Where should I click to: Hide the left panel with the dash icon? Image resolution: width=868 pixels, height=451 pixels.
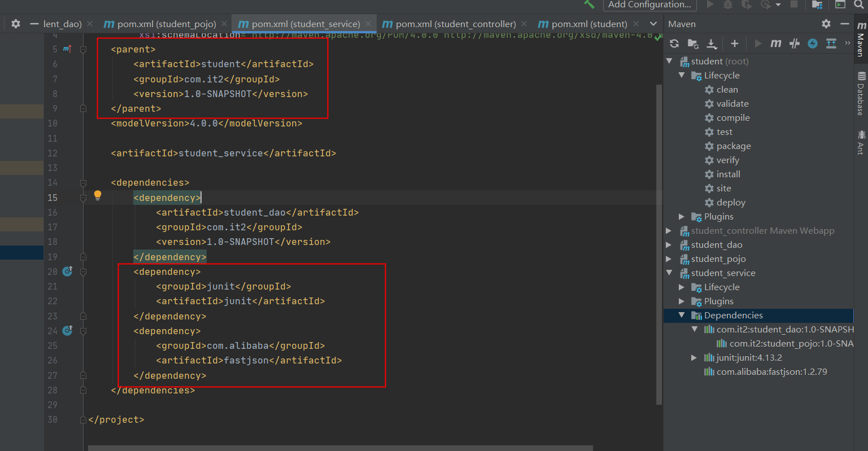click(x=34, y=24)
